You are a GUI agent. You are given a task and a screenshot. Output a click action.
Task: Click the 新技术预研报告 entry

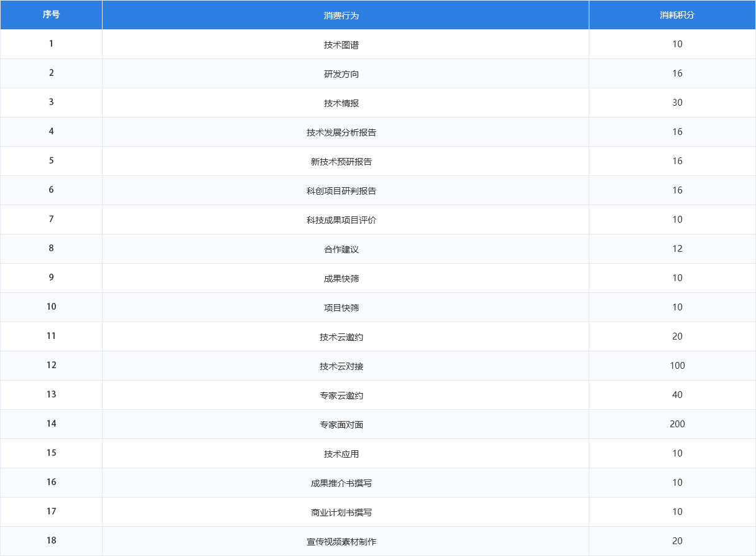[x=341, y=162]
